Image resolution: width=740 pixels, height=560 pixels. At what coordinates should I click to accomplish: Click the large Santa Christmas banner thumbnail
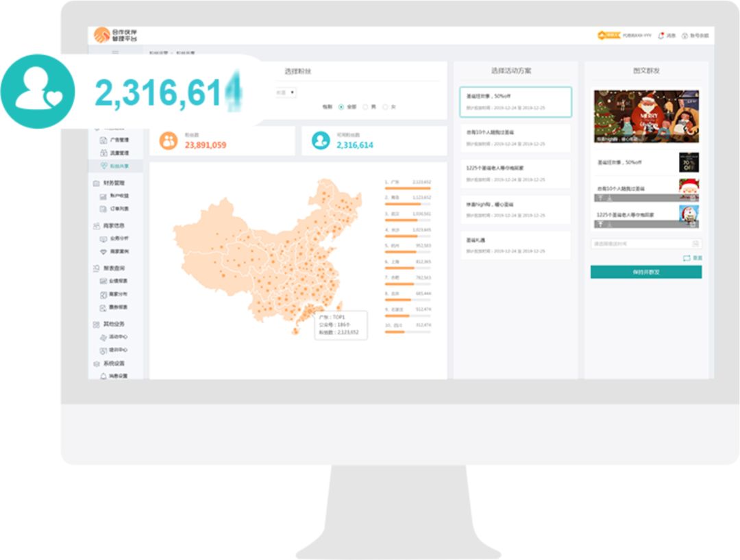pyautogui.click(x=646, y=116)
